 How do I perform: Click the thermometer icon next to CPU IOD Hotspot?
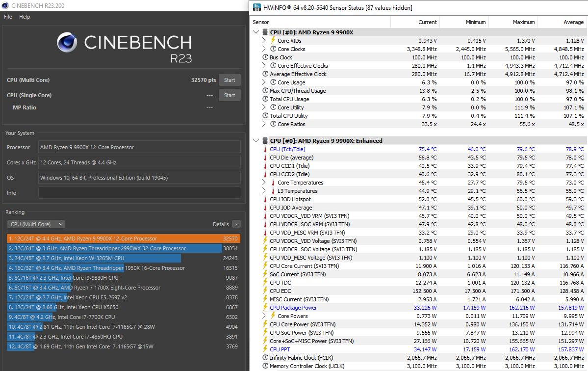click(x=265, y=199)
